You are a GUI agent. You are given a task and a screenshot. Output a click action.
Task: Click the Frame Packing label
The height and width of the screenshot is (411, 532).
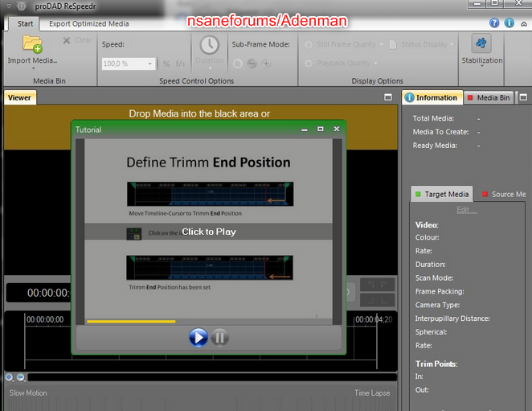pyautogui.click(x=440, y=291)
